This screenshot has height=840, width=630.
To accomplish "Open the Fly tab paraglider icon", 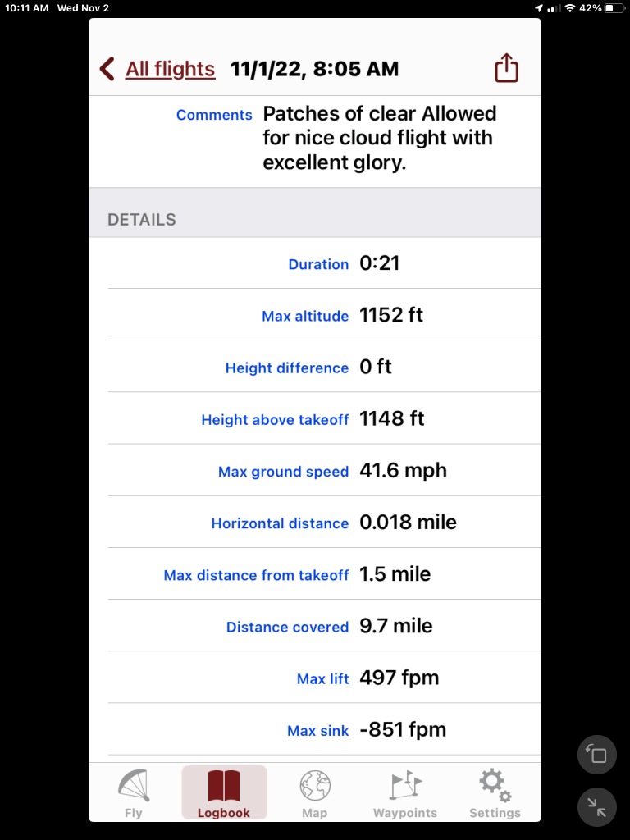I will 133,786.
